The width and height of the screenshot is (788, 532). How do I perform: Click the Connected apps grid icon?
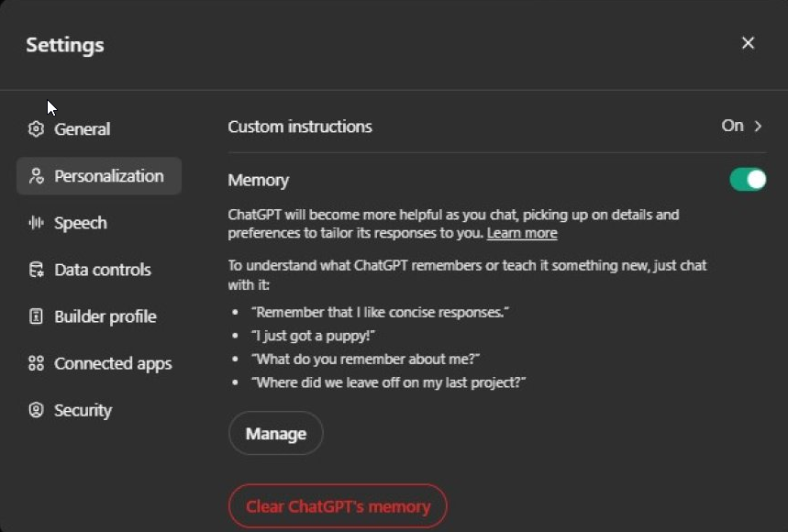click(x=36, y=363)
